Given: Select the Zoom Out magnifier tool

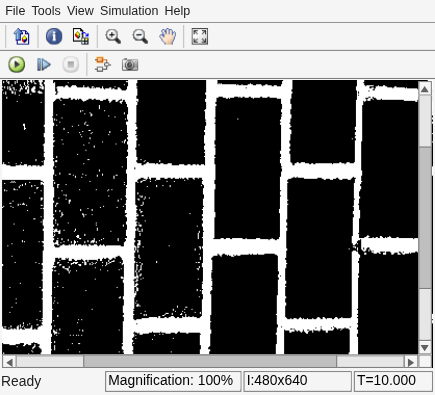Looking at the screenshot, I should (140, 36).
